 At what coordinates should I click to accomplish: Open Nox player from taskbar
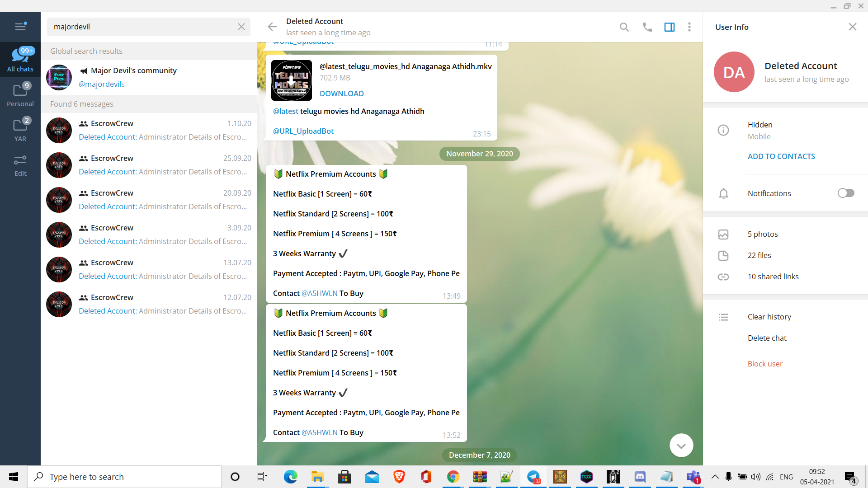[586, 477]
